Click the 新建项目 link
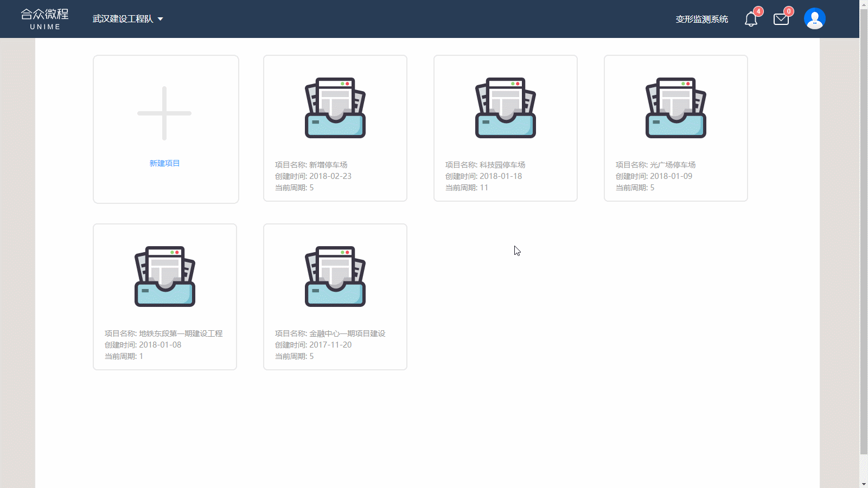 (x=164, y=163)
